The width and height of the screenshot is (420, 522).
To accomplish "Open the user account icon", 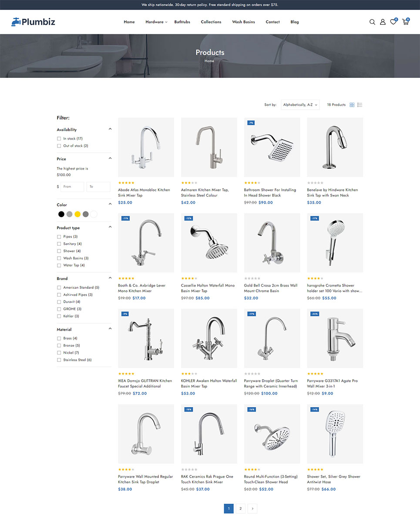I will [x=383, y=22].
